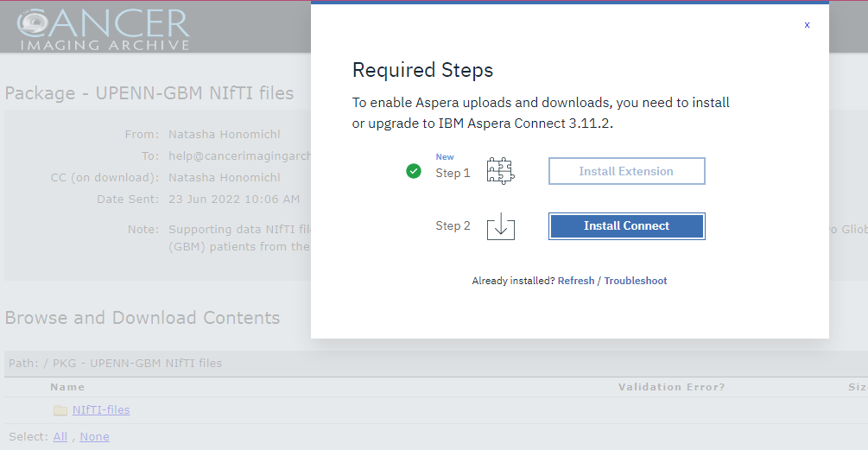Click the From value Natasha Honomichl
The height and width of the screenshot is (450, 868).
(x=225, y=135)
